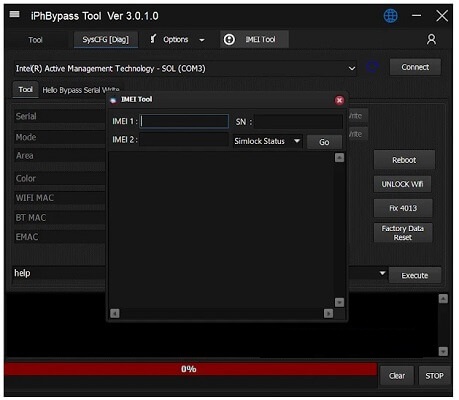Select the Tool sub-tab

26,90
